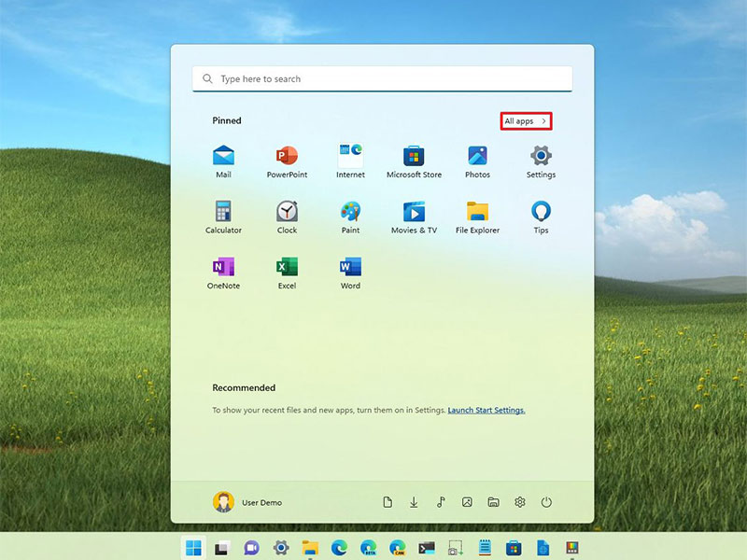Viewport: 747px width, 560px height.
Task: Open the colorful tile app at taskbar end
Action: pyautogui.click(x=571, y=548)
